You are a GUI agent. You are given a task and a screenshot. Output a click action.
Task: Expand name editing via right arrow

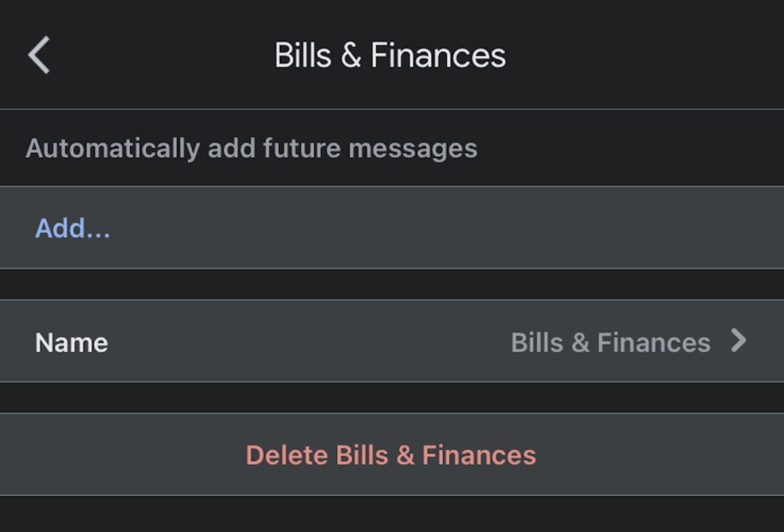point(738,341)
